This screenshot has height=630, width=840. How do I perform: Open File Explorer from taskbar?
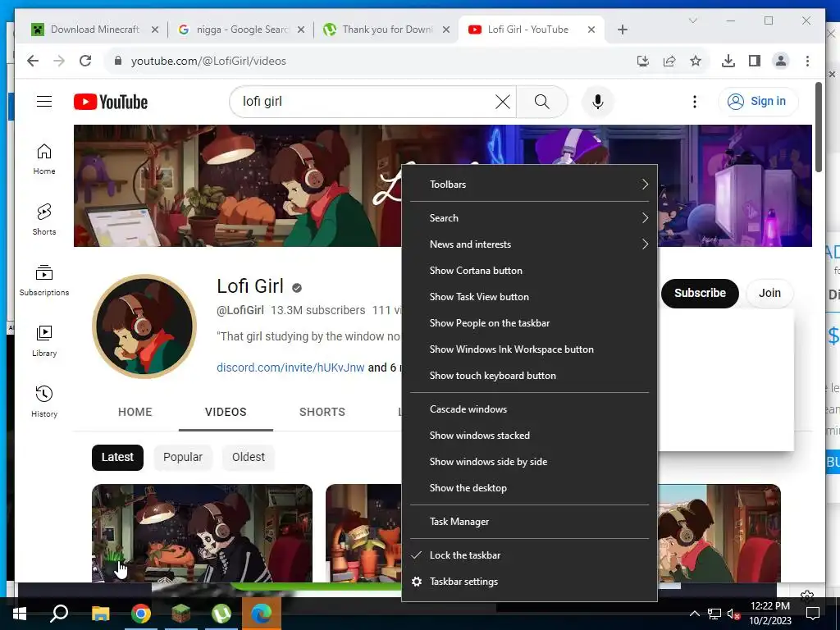100,614
